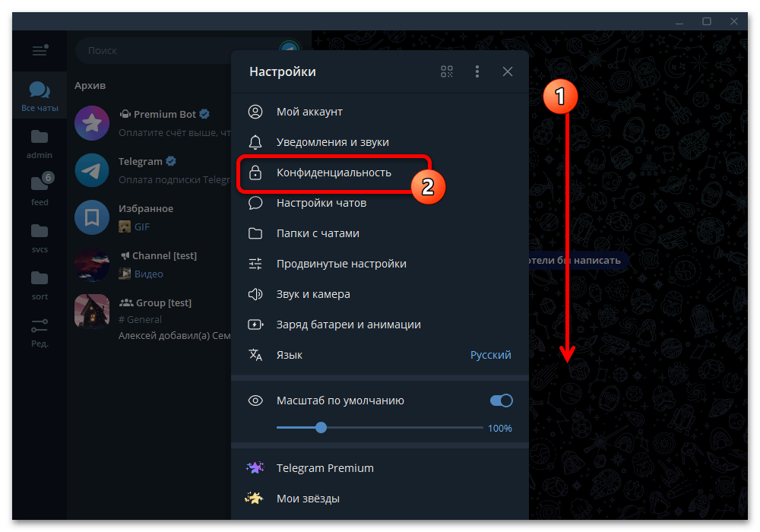
Task: Click the folder icon for Папки с чатами
Action: click(x=255, y=233)
